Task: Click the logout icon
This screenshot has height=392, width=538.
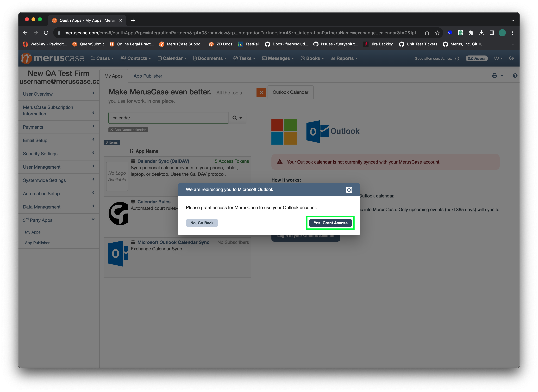Action: [511, 58]
